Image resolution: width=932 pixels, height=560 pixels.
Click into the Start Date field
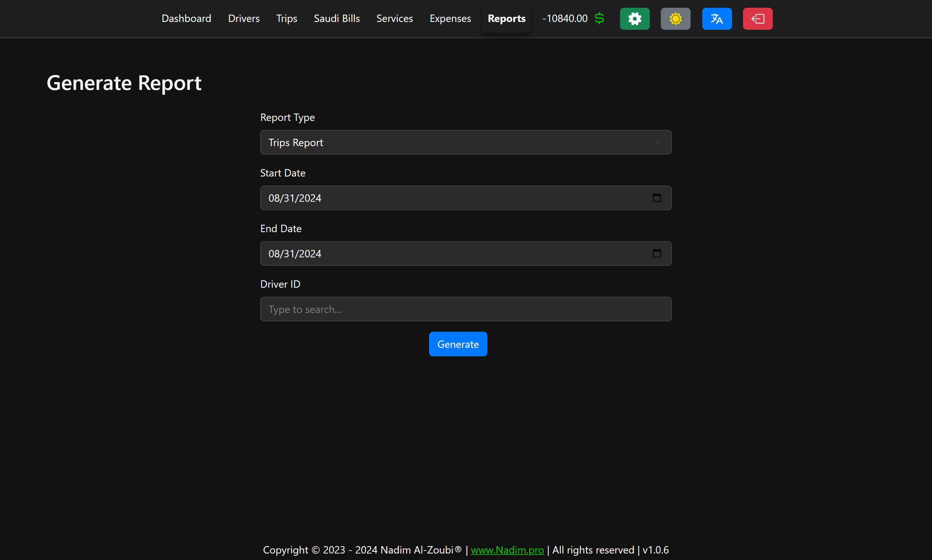coord(465,198)
